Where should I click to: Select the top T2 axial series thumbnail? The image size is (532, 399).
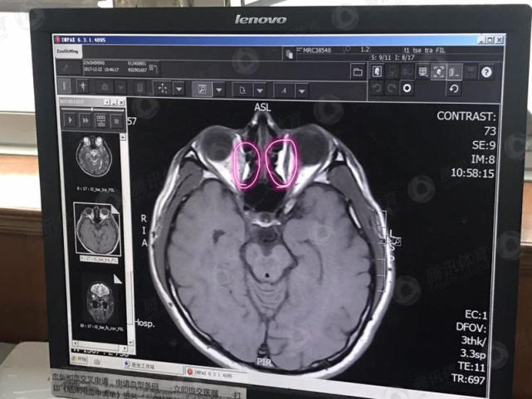[x=94, y=157]
